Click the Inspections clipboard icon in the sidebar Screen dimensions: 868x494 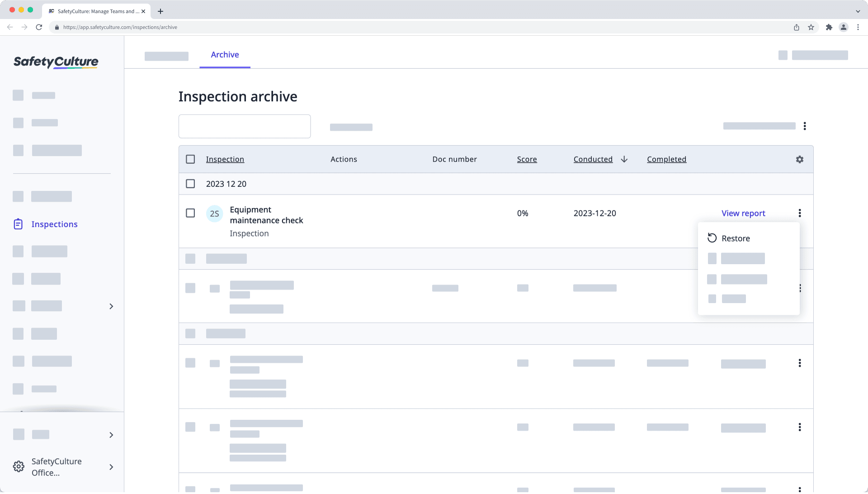(18, 224)
